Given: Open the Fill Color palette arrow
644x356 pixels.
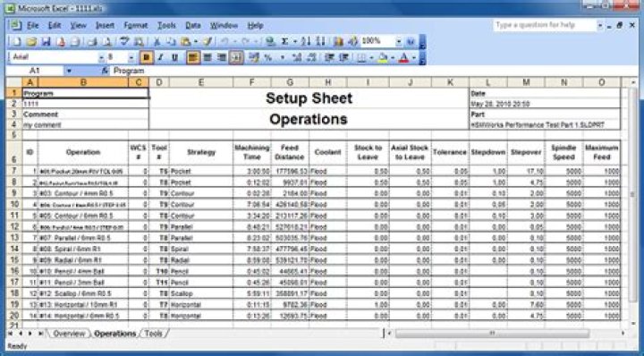Looking at the screenshot, I should coord(393,57).
